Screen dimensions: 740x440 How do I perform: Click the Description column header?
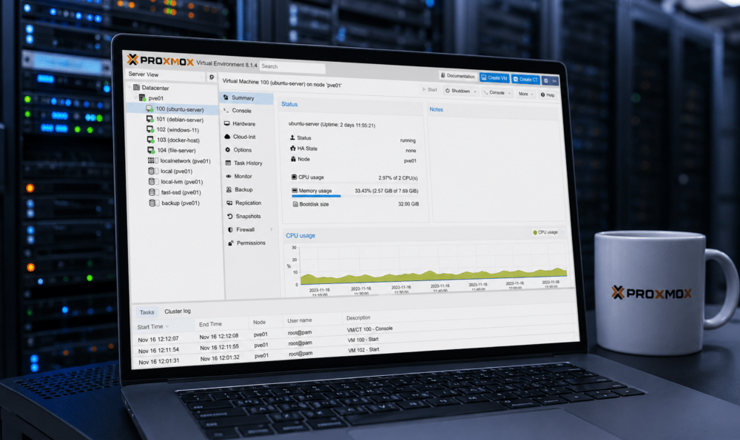coord(358,318)
